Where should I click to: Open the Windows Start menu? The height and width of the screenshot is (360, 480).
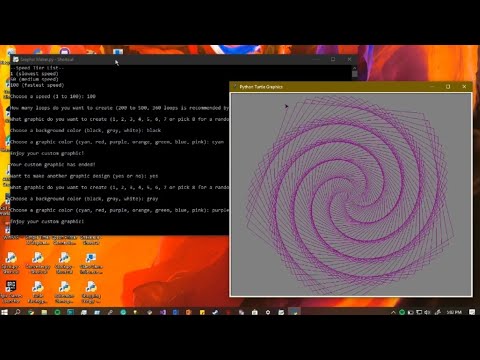[x=5, y=312]
